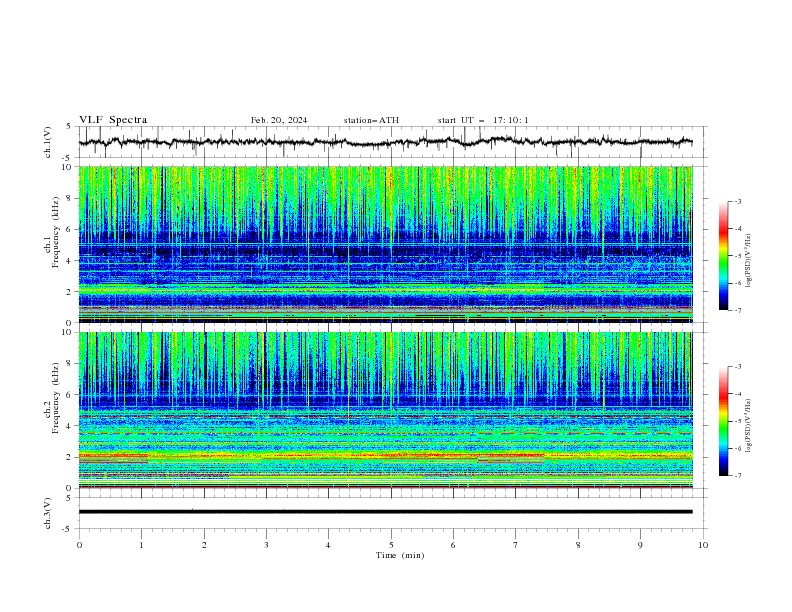Click time axis tick label '5'

coord(391,545)
